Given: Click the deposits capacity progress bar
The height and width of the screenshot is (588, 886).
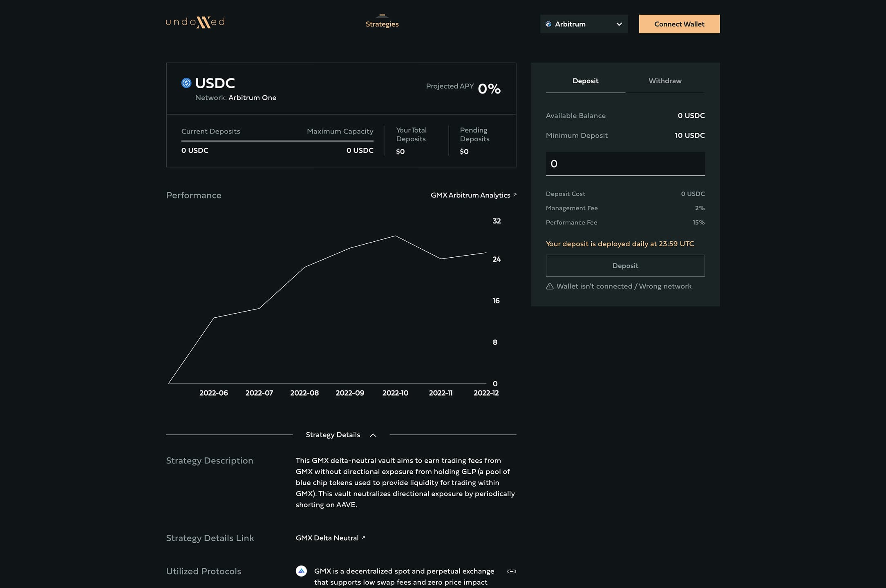Looking at the screenshot, I should 277,141.
